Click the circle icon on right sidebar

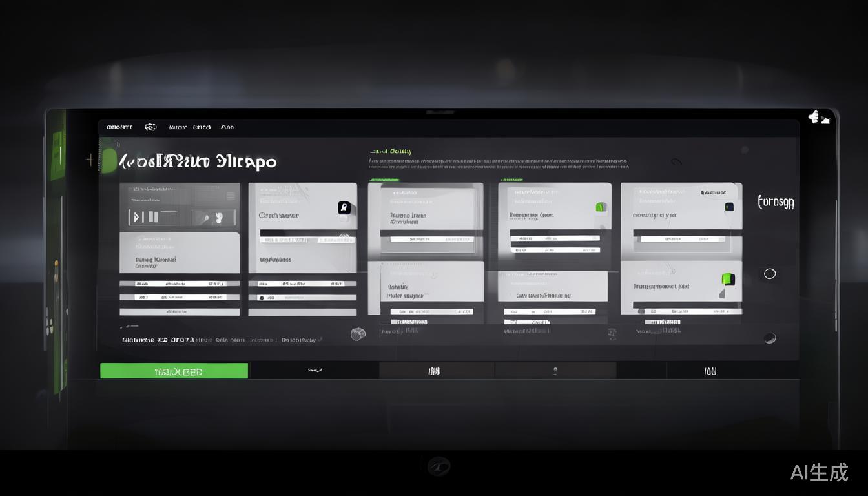[x=770, y=274]
